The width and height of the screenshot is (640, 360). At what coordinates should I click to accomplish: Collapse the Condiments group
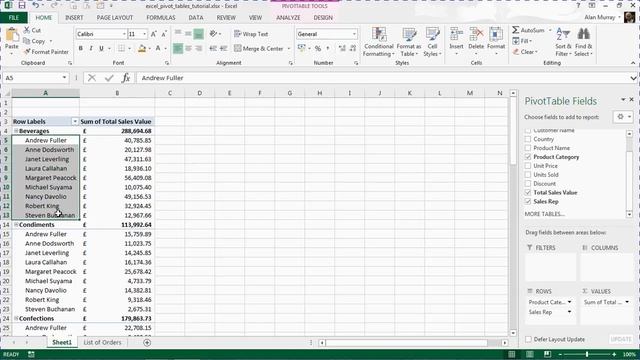click(x=16, y=225)
